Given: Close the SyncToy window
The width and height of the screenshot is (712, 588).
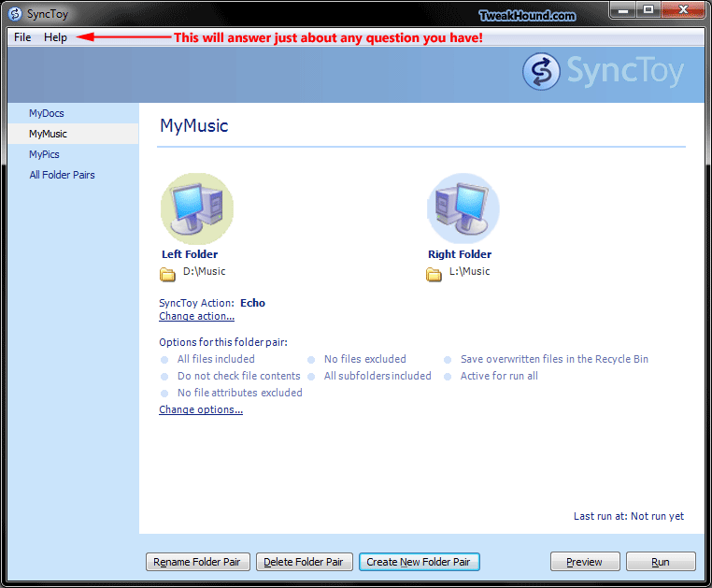Looking at the screenshot, I should pyautogui.click(x=683, y=10).
